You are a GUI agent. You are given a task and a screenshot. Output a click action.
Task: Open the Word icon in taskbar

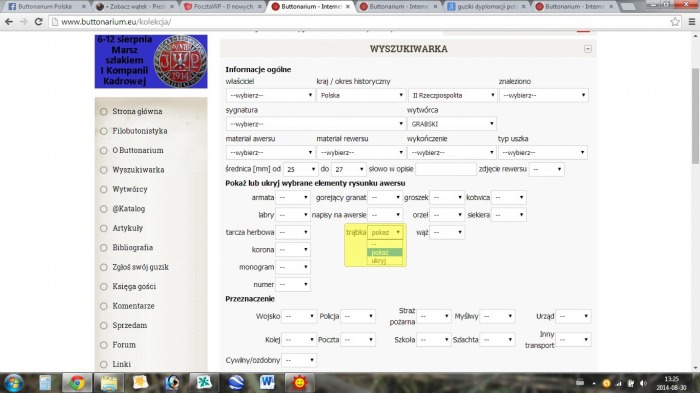(x=267, y=383)
